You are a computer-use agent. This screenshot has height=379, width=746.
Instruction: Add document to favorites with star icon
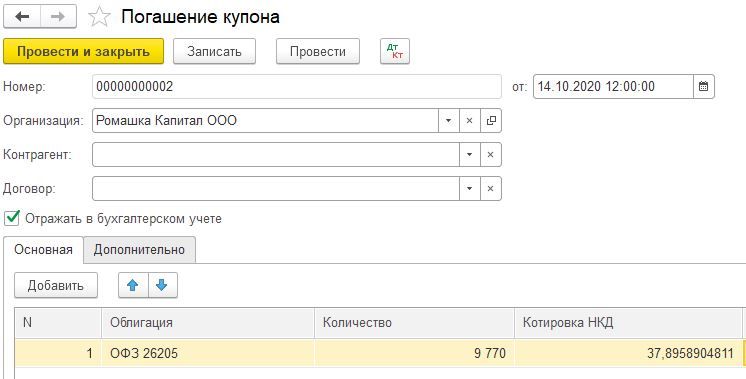99,18
